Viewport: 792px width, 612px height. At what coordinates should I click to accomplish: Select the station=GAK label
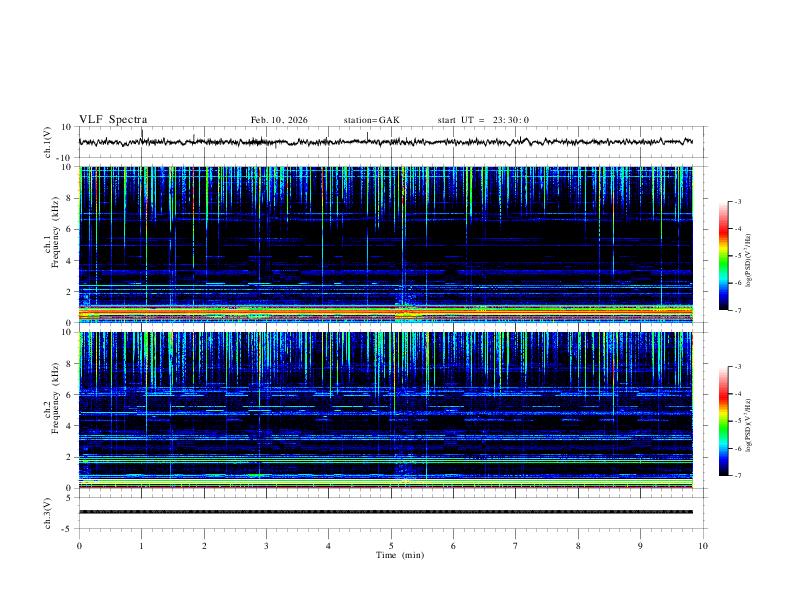tap(371, 120)
